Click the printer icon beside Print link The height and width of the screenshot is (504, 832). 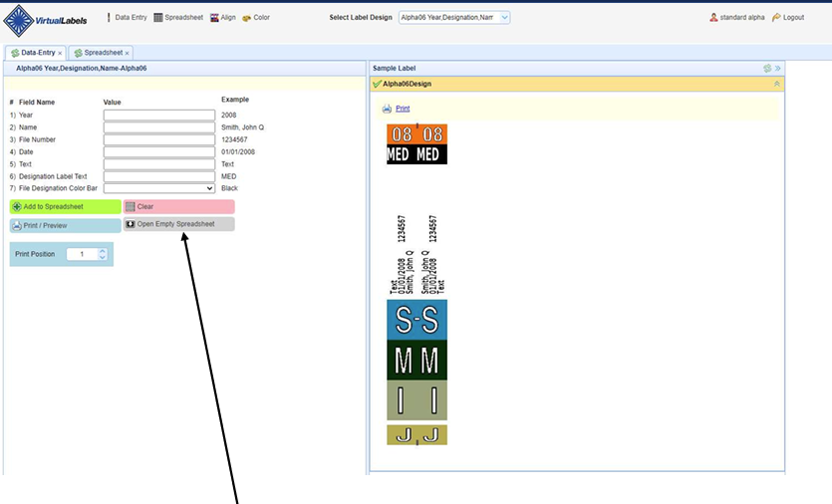point(387,109)
